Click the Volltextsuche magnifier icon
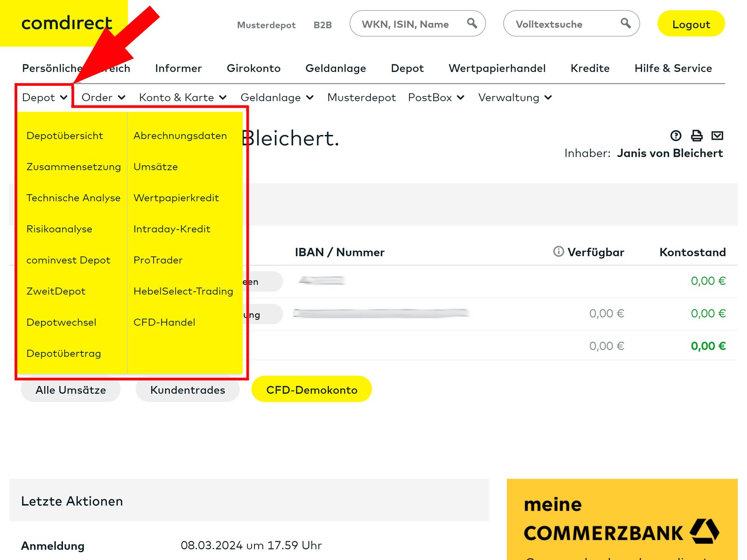Viewport: 747px width, 560px height. (626, 23)
